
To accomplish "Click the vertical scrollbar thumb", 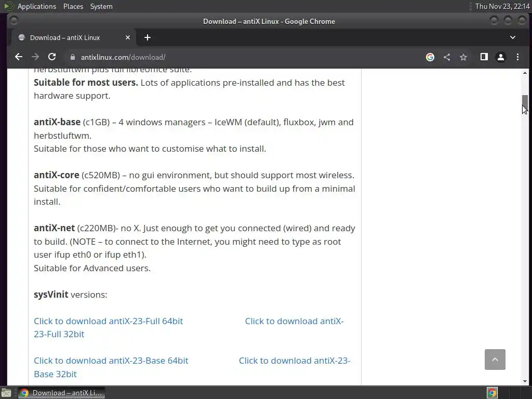I will coord(525,103).
